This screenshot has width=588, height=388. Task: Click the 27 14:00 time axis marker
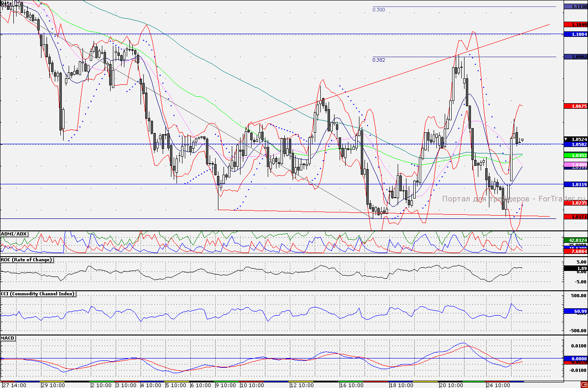click(x=14, y=385)
